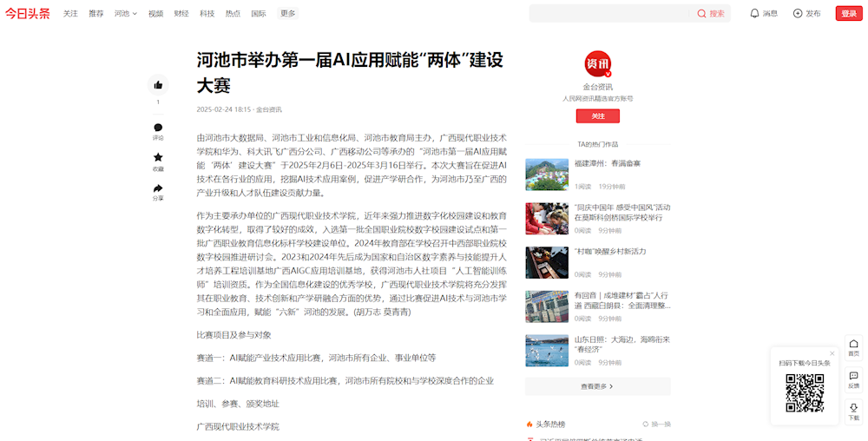Open 反馈 feedback icon on right
The height and width of the screenshot is (441, 868).
[x=853, y=376]
